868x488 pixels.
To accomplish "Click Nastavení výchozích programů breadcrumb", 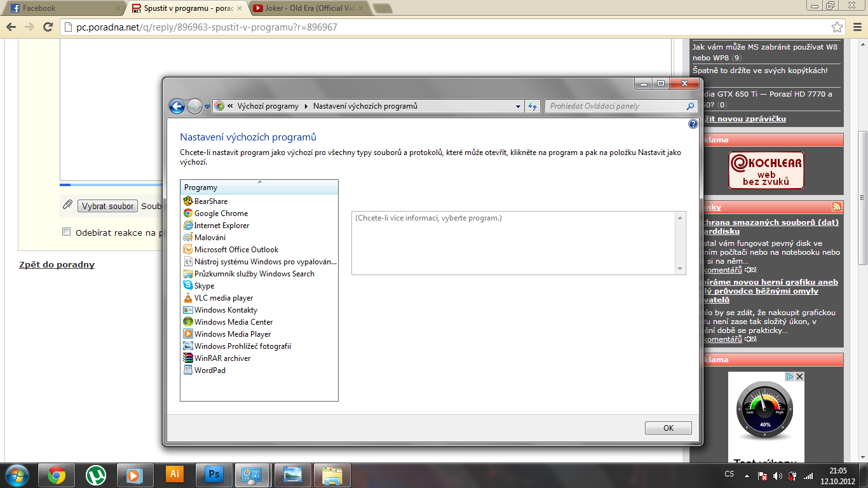I will click(365, 106).
